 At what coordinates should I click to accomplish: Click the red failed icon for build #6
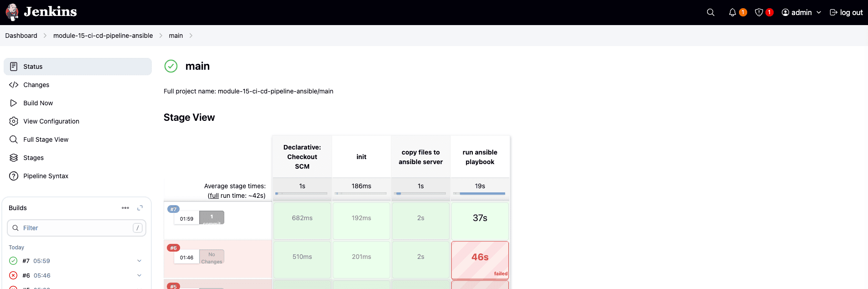(13, 275)
